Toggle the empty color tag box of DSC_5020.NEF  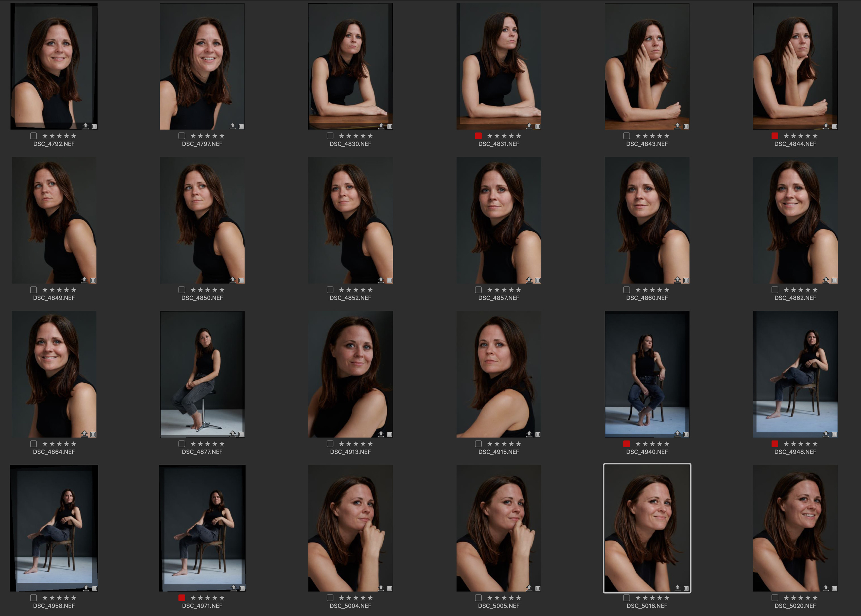point(775,598)
